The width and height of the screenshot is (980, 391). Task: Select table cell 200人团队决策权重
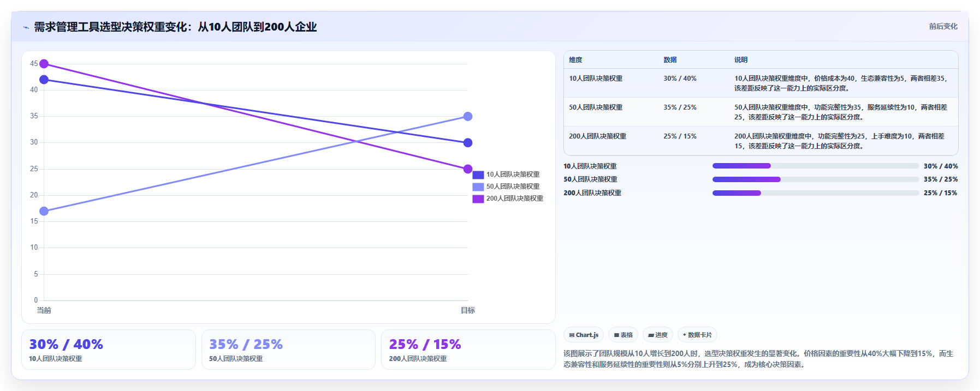(597, 136)
